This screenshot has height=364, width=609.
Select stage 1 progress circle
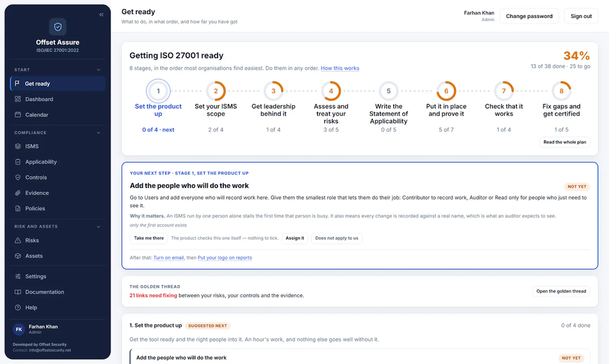click(x=158, y=91)
